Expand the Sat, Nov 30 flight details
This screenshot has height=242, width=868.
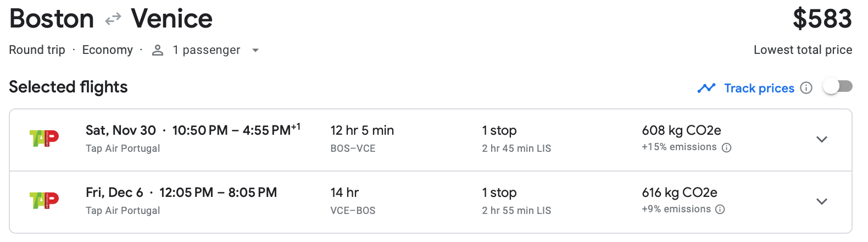[821, 140]
